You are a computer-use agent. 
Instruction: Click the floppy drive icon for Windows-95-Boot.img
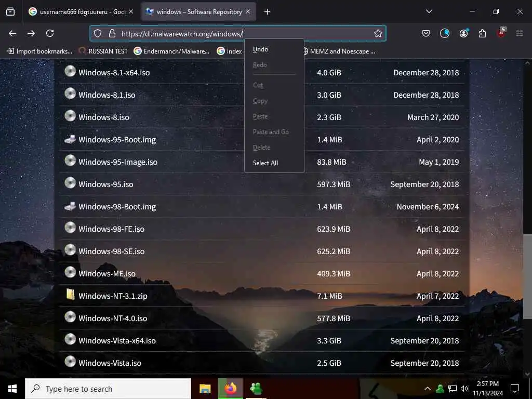[x=70, y=139]
